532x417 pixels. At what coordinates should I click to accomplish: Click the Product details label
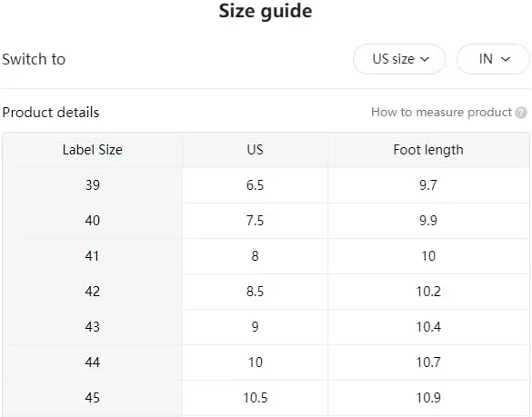[x=51, y=113]
